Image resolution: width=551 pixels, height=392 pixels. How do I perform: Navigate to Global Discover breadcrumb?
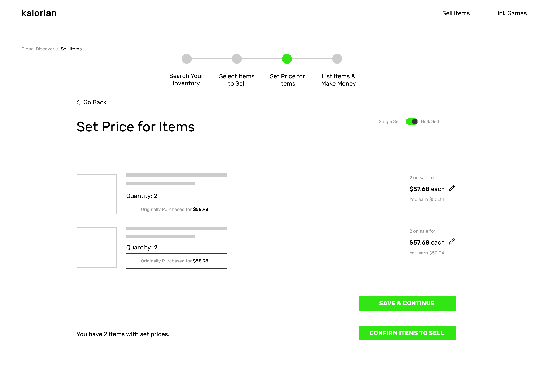point(37,49)
